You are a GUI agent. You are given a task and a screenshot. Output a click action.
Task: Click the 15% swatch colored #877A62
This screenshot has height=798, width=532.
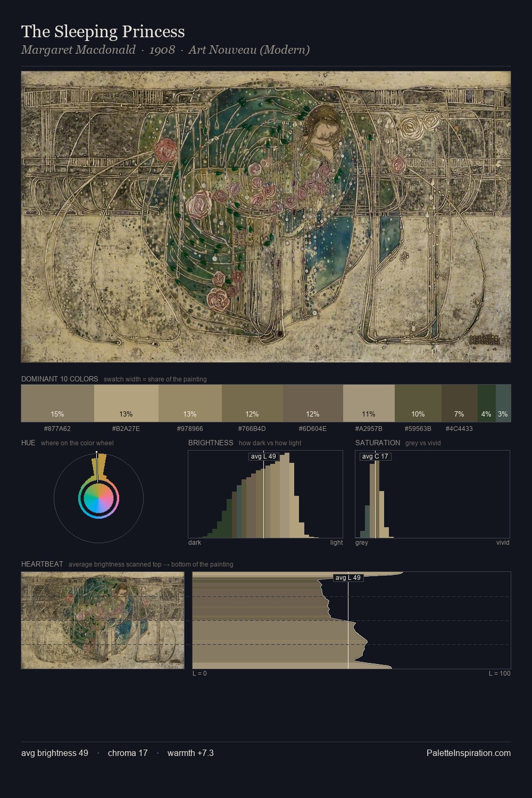tap(57, 403)
